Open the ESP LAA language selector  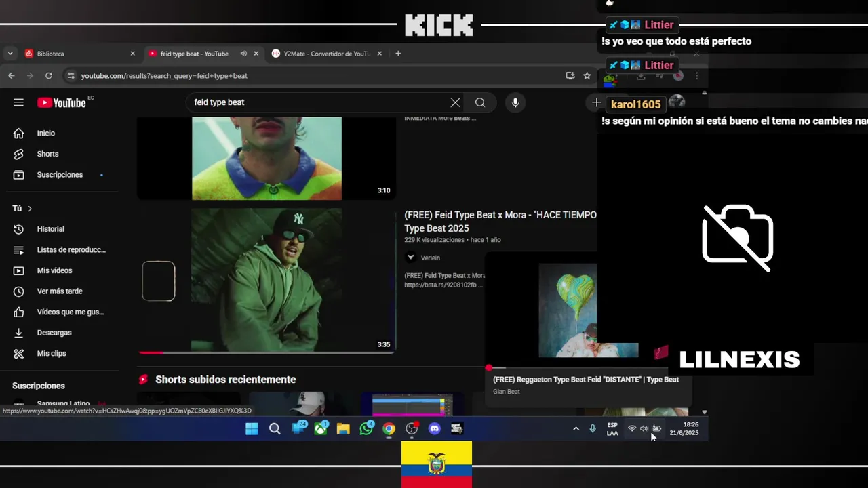click(612, 429)
